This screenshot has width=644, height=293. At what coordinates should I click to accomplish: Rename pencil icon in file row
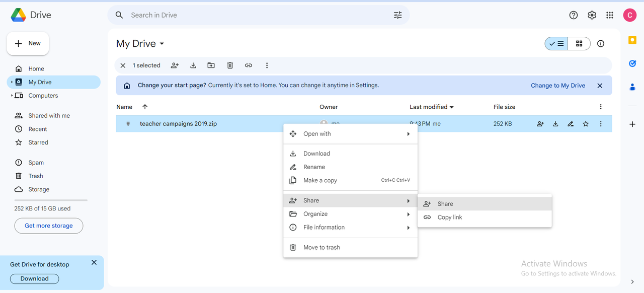(571, 124)
